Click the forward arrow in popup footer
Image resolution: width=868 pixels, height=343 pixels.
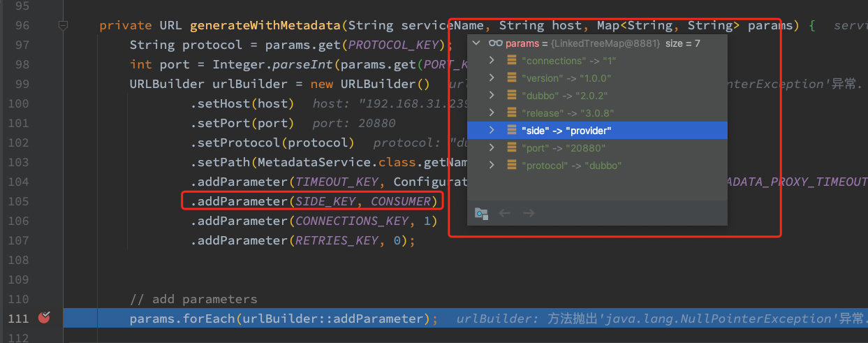tap(529, 212)
